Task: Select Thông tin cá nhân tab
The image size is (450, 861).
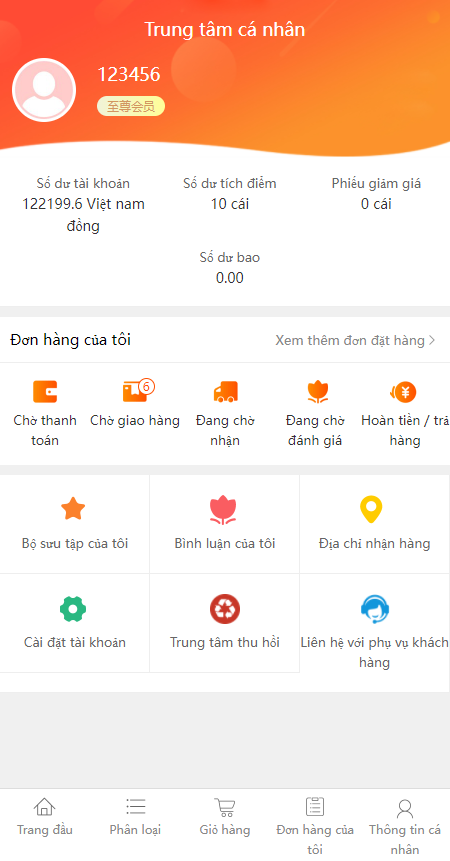Action: tap(405, 826)
